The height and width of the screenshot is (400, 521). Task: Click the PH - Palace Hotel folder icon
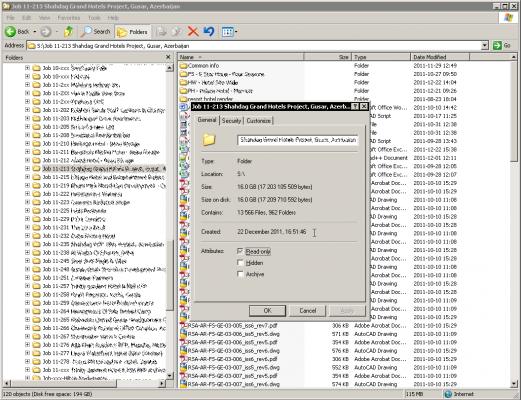coord(183,91)
